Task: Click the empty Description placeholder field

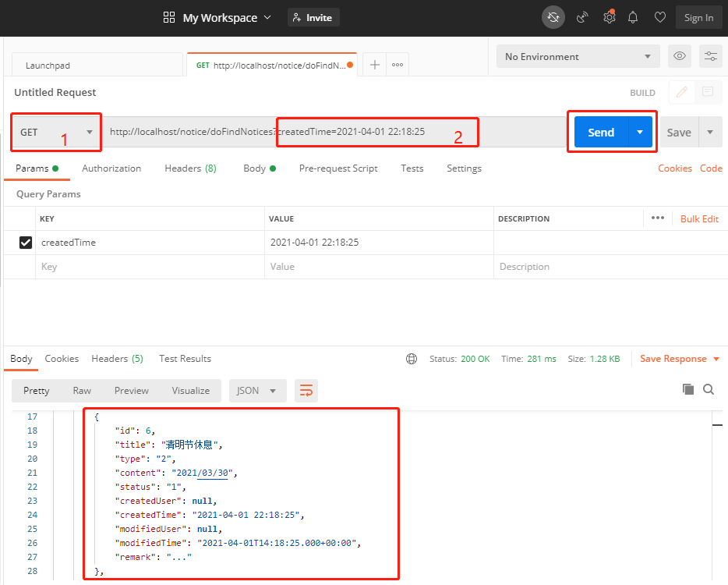Action: [610, 267]
